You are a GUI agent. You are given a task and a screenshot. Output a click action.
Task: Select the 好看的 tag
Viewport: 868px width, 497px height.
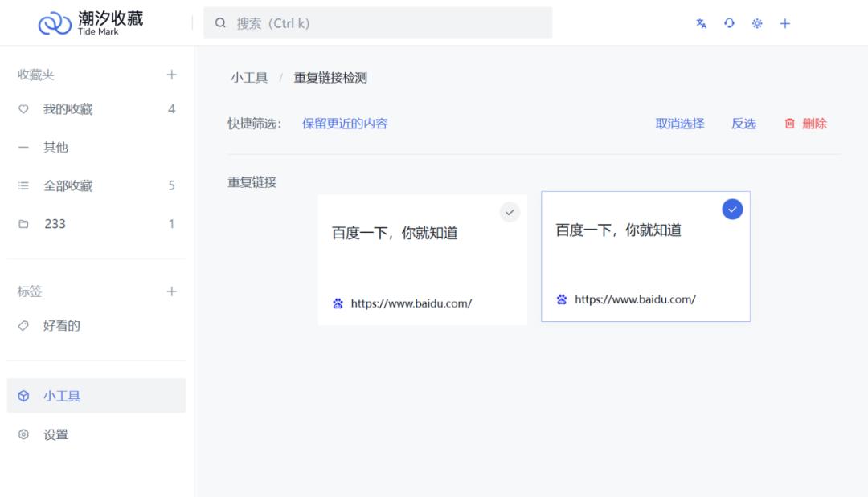point(96,326)
